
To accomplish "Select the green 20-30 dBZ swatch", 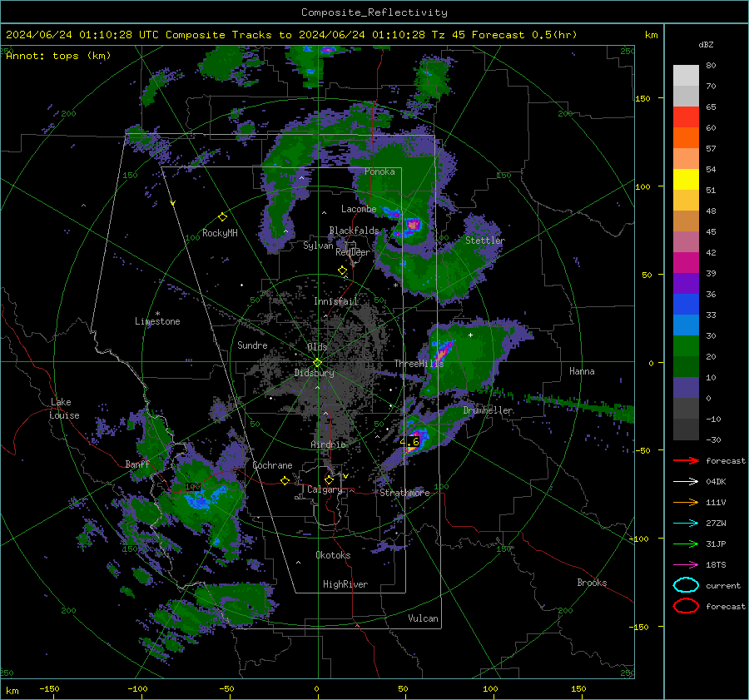I will pos(686,345).
